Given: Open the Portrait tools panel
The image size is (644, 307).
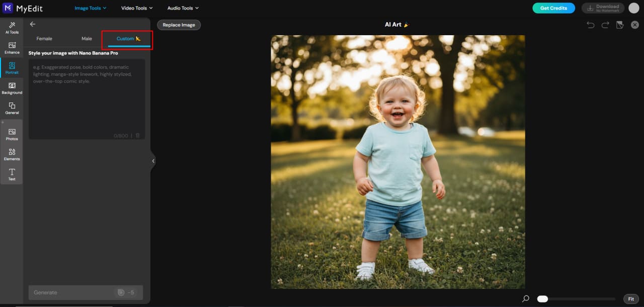Looking at the screenshot, I should (12, 68).
